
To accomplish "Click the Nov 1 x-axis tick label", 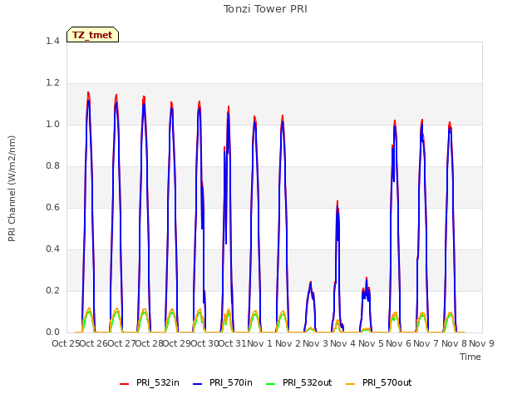I will [x=260, y=343].
